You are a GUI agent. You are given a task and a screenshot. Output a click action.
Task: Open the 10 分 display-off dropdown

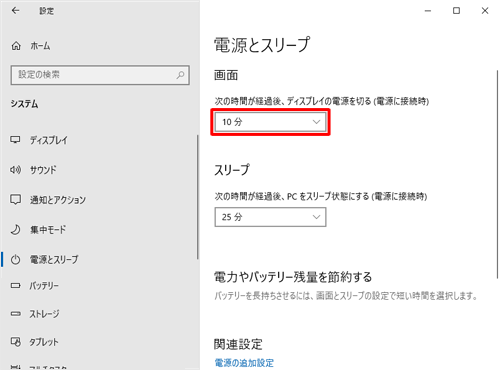pos(270,122)
